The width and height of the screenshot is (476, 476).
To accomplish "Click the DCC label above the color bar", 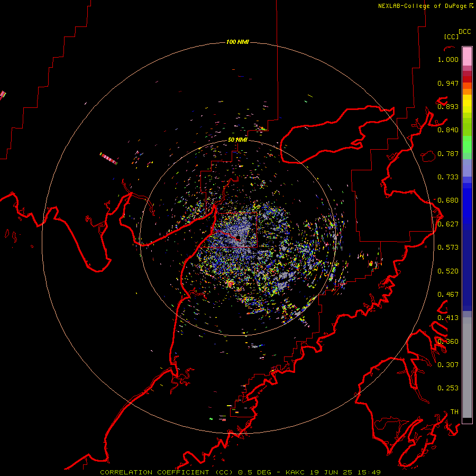I will pos(465,32).
